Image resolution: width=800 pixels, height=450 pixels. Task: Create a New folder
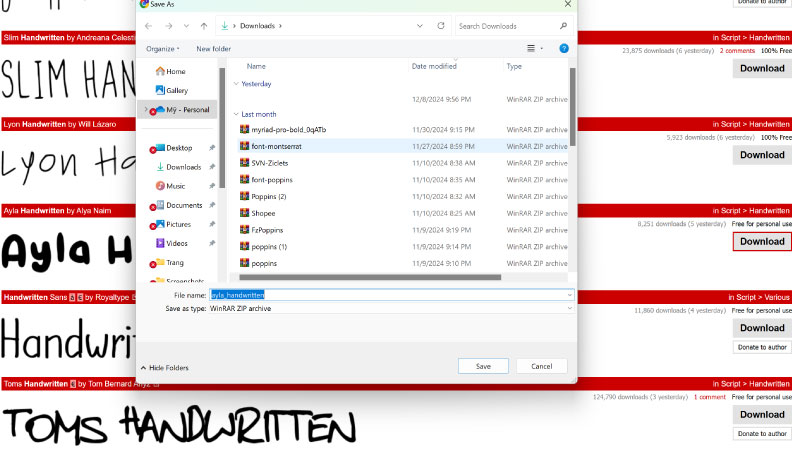click(x=213, y=49)
